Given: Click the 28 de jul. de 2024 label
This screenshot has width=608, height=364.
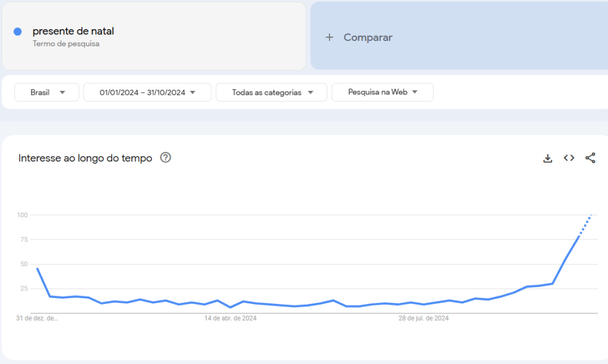Looking at the screenshot, I should (423, 318).
